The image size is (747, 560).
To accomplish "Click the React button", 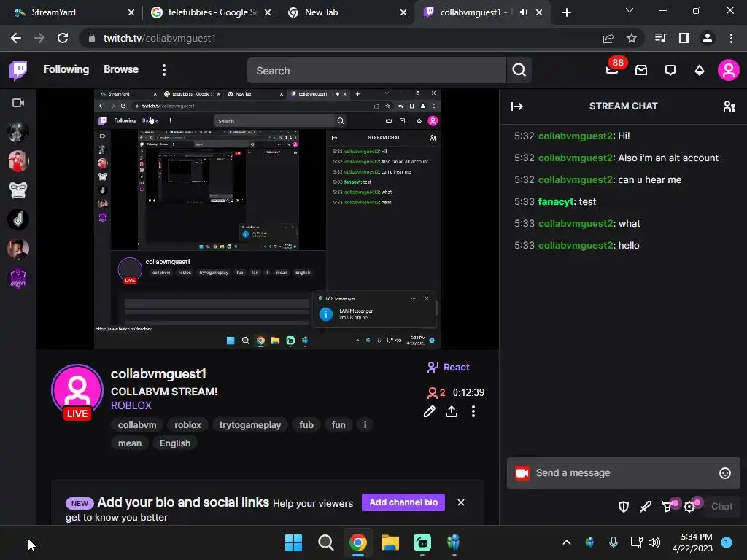I will (x=449, y=367).
